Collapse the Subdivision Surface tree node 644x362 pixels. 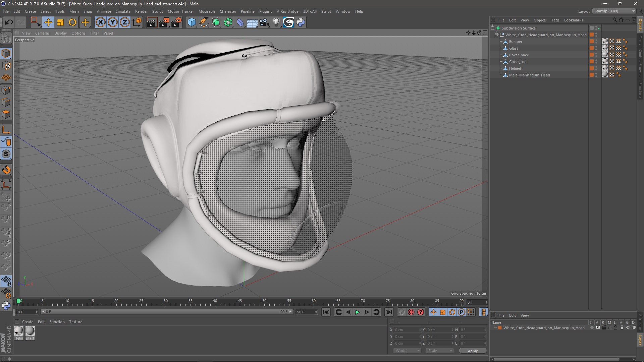pyautogui.click(x=493, y=28)
